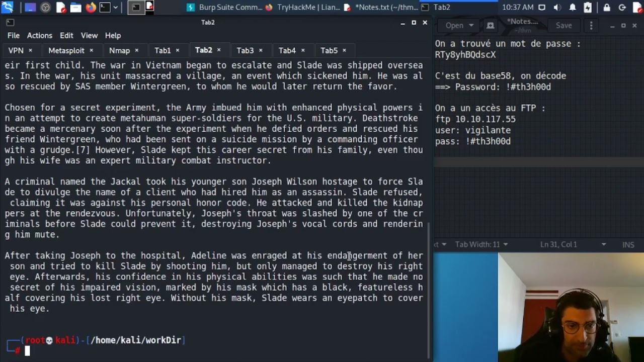The height and width of the screenshot is (362, 644).
Task: Click the INS insert mode indicator
Action: (628, 245)
